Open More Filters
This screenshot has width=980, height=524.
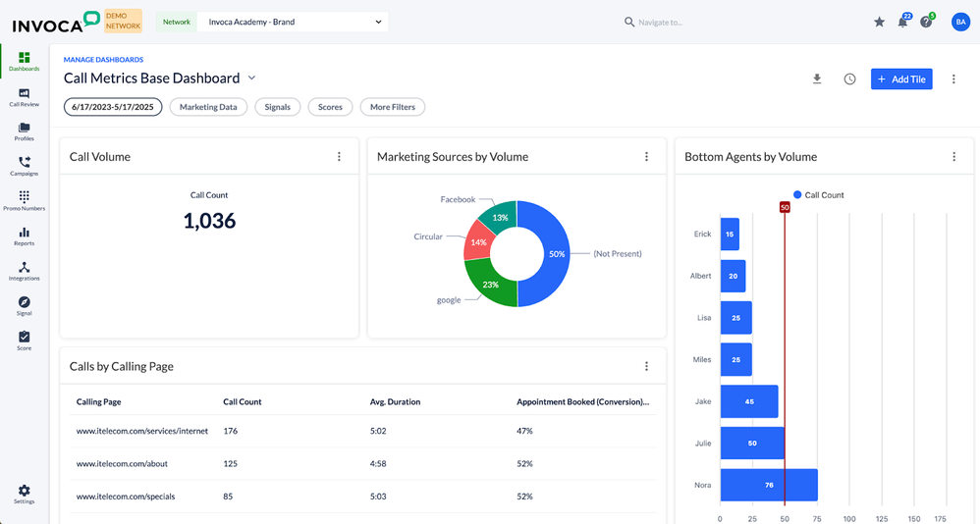393,107
